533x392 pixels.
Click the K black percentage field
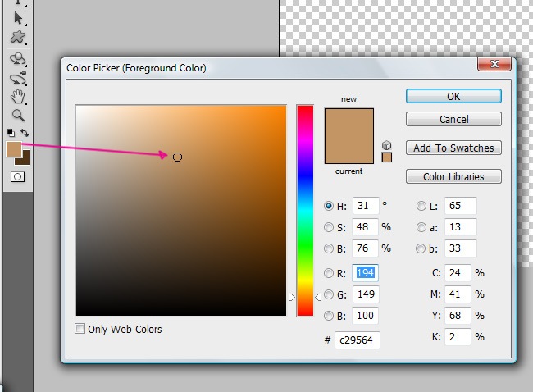(458, 337)
